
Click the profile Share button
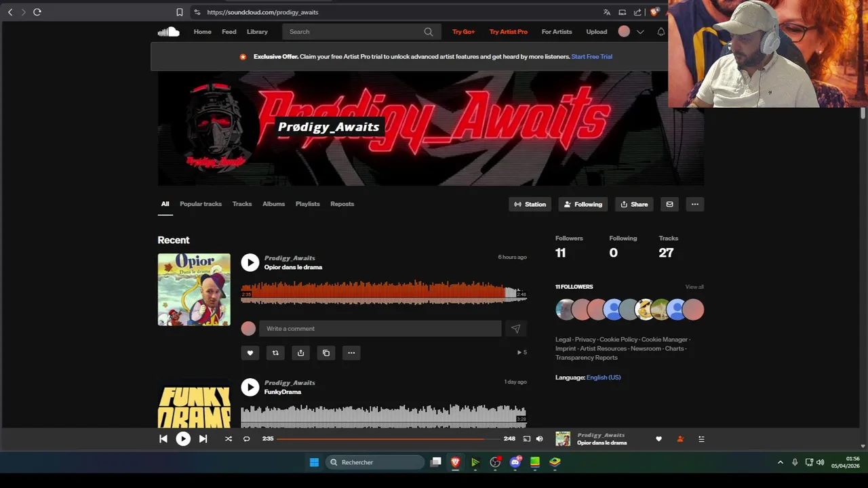coord(634,204)
